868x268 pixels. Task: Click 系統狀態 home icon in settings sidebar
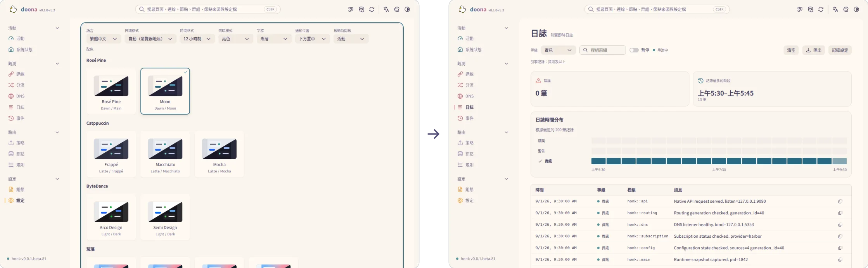tap(11, 49)
